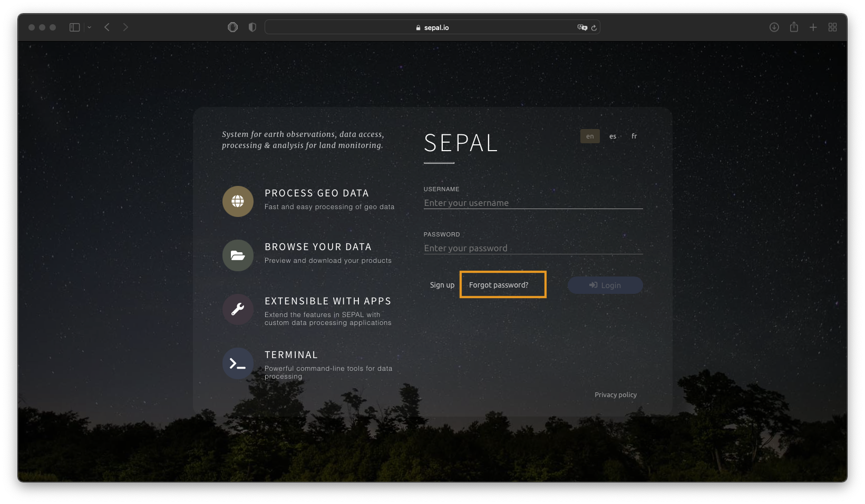Screen dimensions: 865x504
Task: Open the tab overview grid icon
Action: [833, 27]
